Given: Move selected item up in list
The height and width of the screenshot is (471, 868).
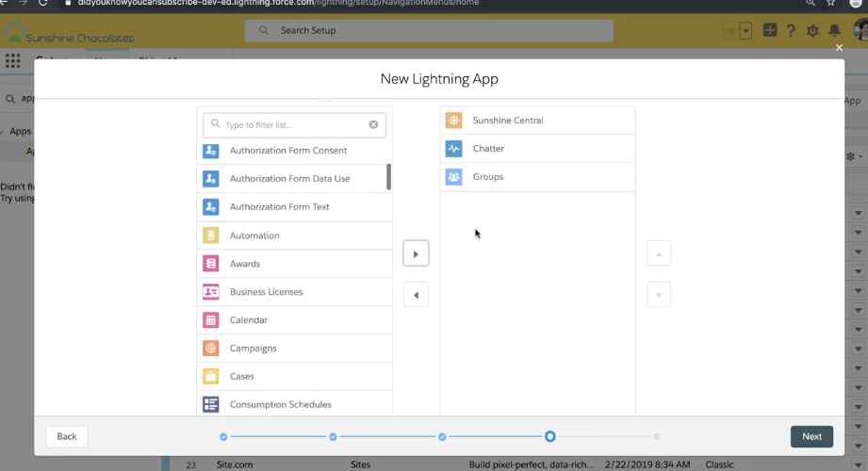Looking at the screenshot, I should (x=659, y=253).
